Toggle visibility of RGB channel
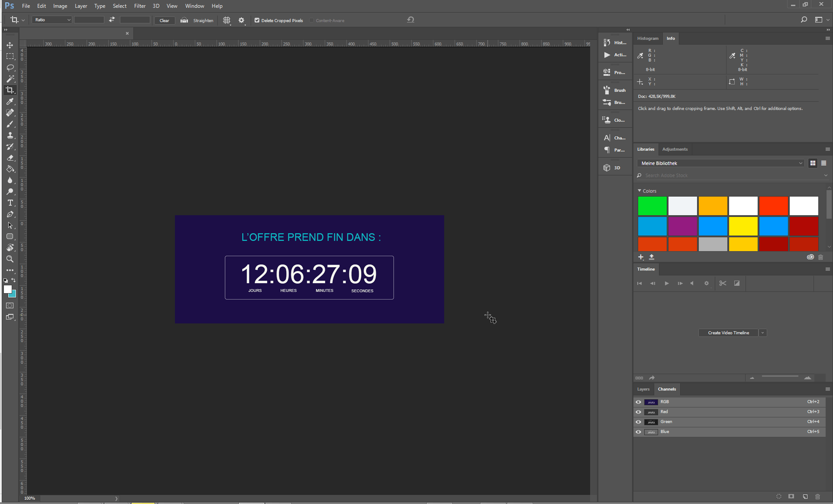The image size is (833, 504). pos(638,402)
